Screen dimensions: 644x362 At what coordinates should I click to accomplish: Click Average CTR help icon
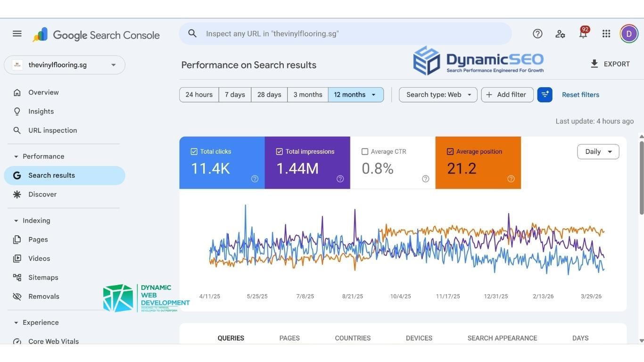click(x=425, y=179)
